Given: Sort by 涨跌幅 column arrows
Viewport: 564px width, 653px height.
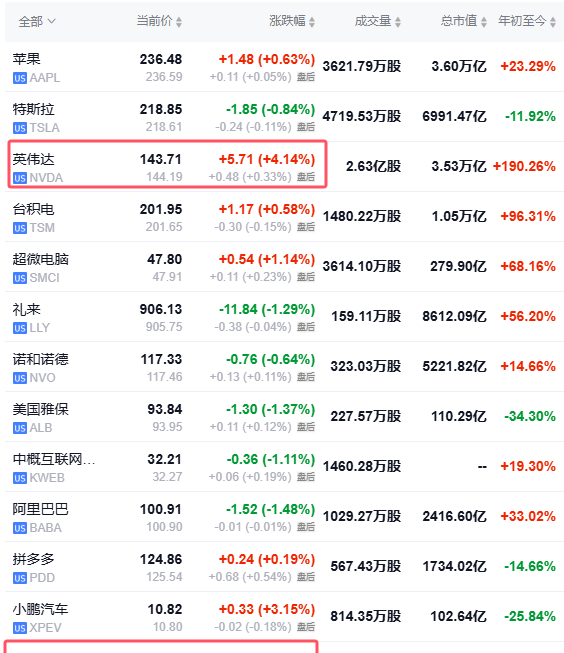Looking at the screenshot, I should pos(312,22).
